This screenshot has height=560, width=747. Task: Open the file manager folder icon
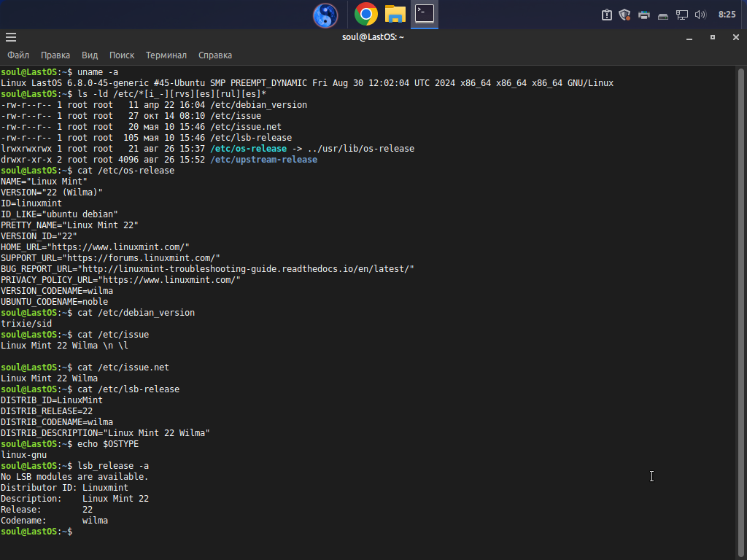(395, 15)
